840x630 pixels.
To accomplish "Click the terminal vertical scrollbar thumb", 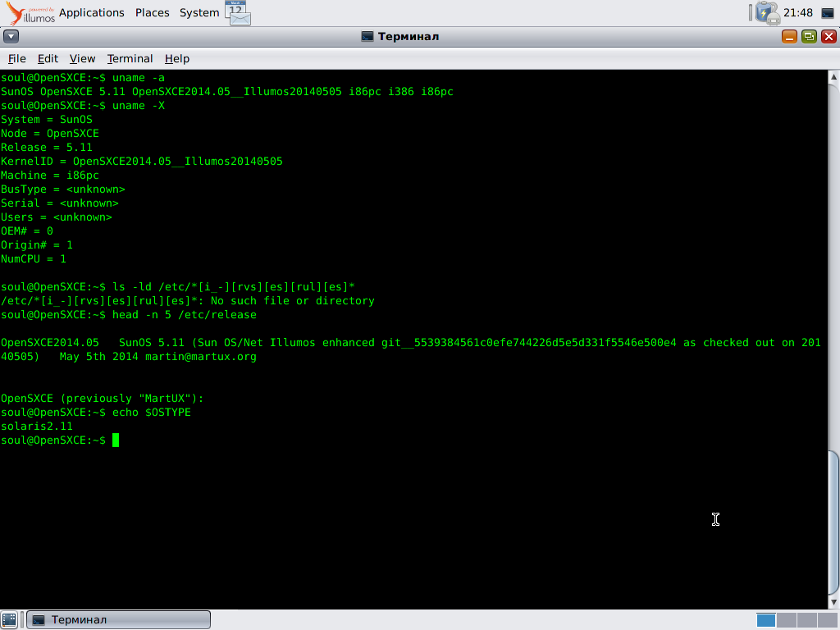I will click(833, 523).
